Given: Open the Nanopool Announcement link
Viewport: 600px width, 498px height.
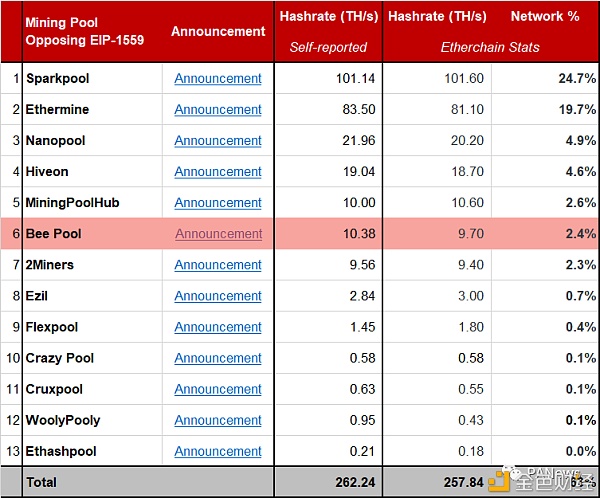Looking at the screenshot, I should pyautogui.click(x=218, y=140).
